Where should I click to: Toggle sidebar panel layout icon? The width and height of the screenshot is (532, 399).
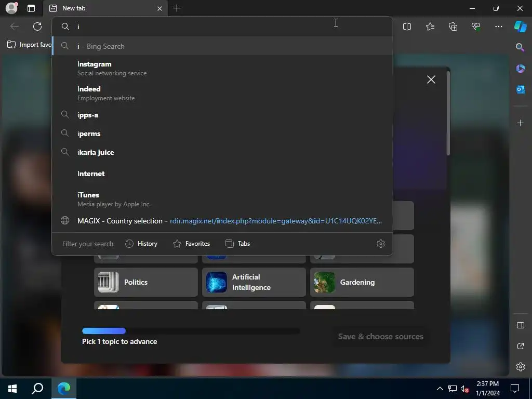[x=520, y=325]
